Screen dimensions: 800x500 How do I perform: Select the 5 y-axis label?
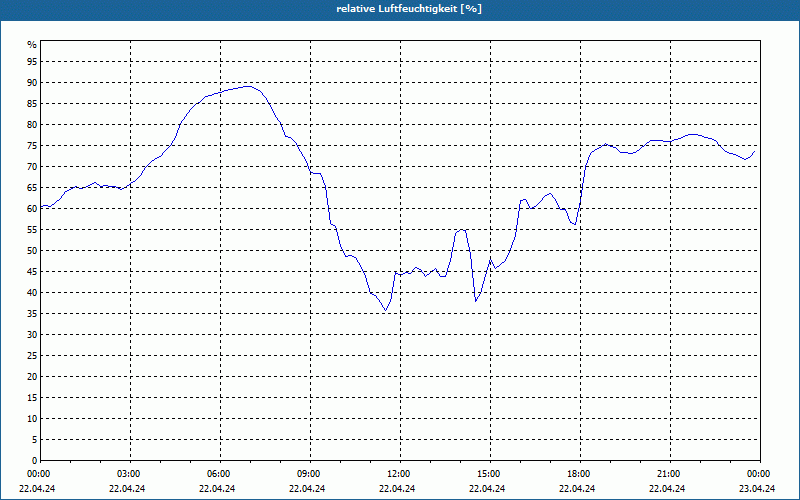pos(35,440)
